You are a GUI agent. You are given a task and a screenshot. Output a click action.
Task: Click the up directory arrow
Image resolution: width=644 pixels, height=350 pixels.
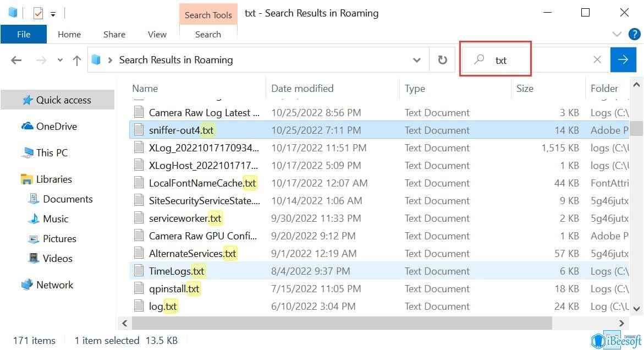coord(77,60)
